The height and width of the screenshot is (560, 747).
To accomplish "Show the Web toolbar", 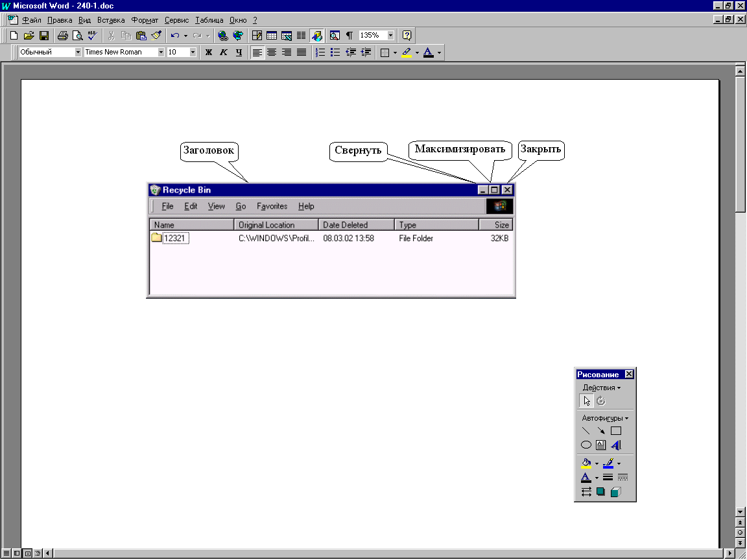I will 237,35.
